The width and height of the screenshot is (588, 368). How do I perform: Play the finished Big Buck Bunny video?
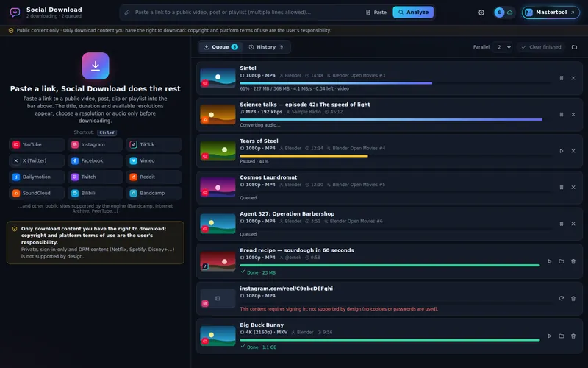coord(549,336)
